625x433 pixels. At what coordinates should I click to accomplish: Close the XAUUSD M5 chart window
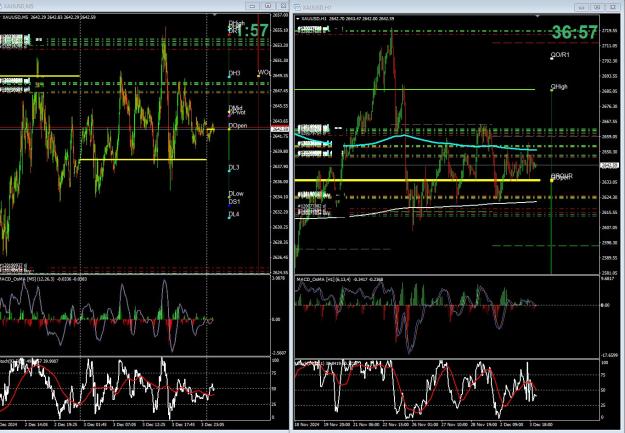click(x=283, y=6)
